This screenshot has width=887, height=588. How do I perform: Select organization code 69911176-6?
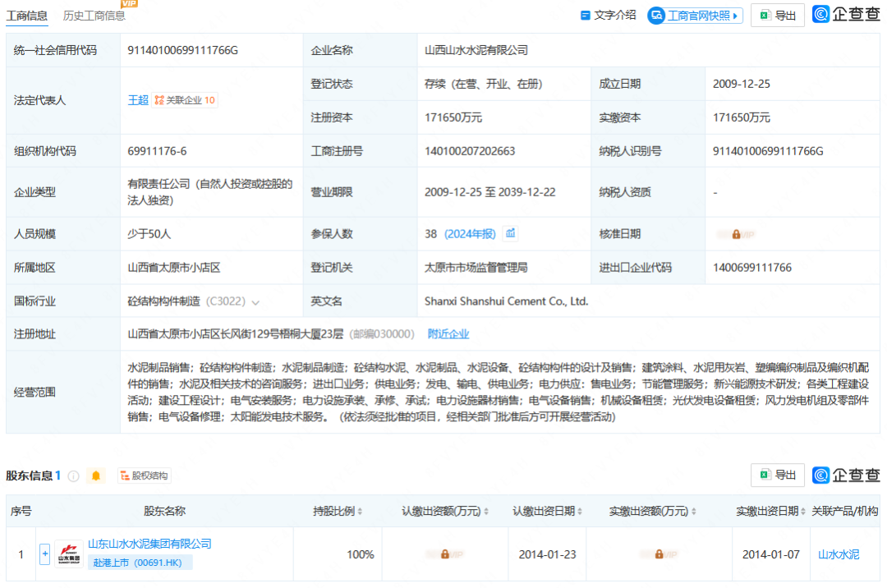click(x=157, y=151)
